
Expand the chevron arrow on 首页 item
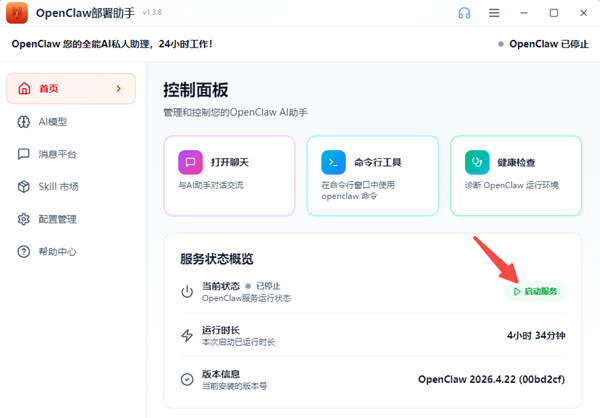[119, 88]
